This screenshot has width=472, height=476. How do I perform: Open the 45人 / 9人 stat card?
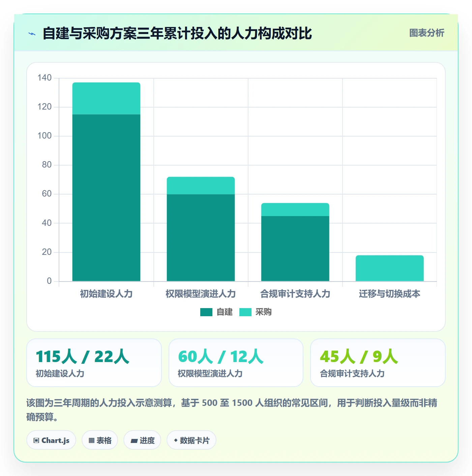(378, 363)
